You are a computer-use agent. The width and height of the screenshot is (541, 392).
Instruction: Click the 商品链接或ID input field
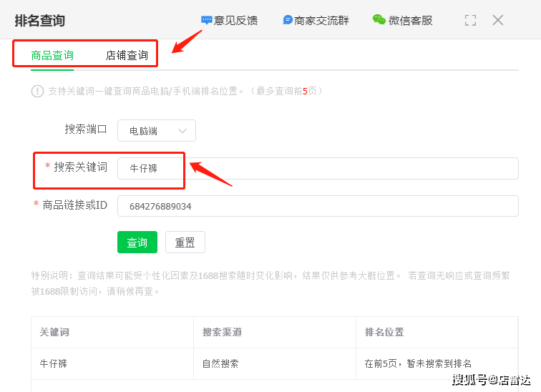point(317,206)
